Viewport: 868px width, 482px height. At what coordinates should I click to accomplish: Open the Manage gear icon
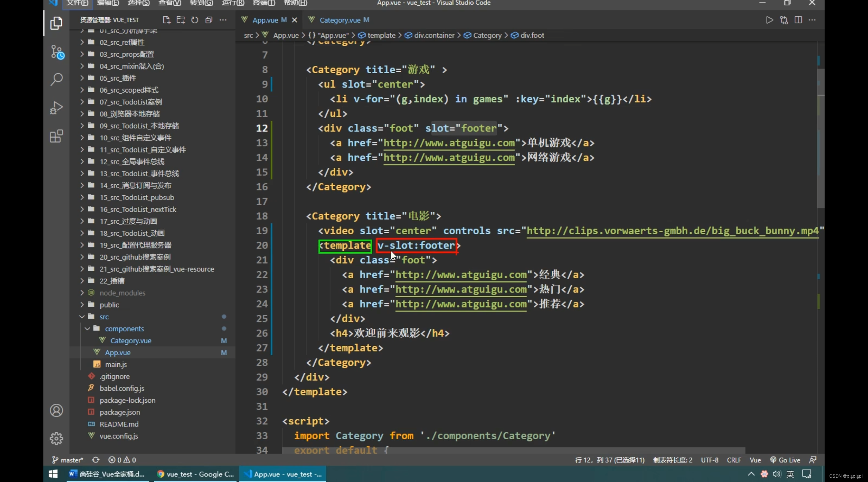pos(56,438)
